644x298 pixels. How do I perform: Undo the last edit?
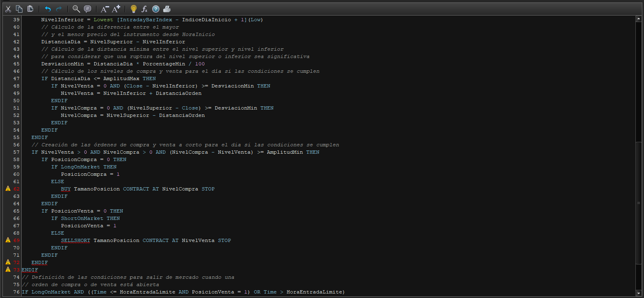(x=48, y=9)
